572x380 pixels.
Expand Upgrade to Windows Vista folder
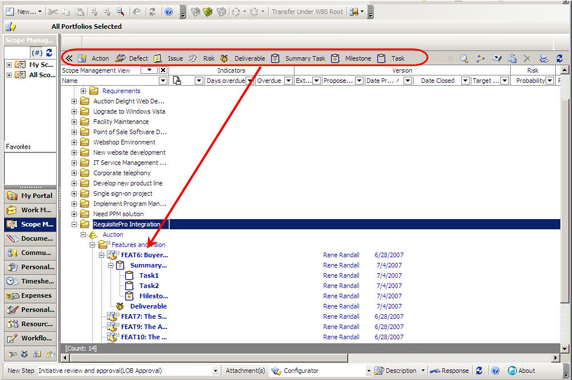74,111
